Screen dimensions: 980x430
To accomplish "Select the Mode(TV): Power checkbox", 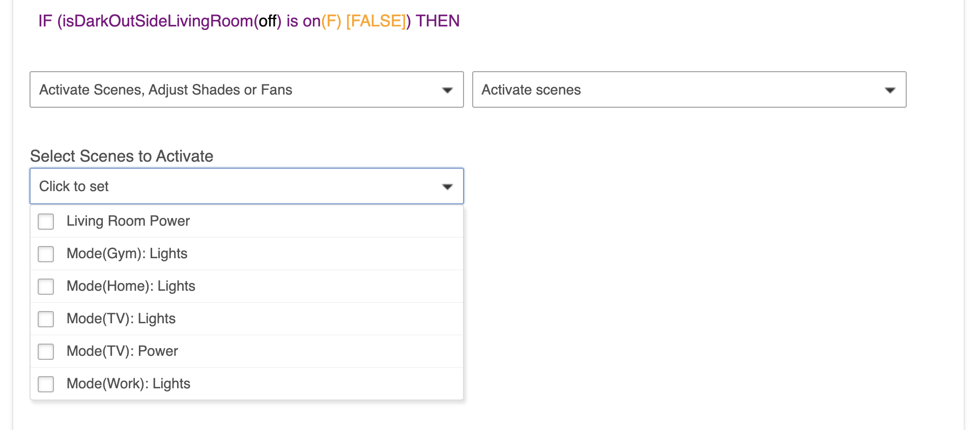I will (x=46, y=351).
